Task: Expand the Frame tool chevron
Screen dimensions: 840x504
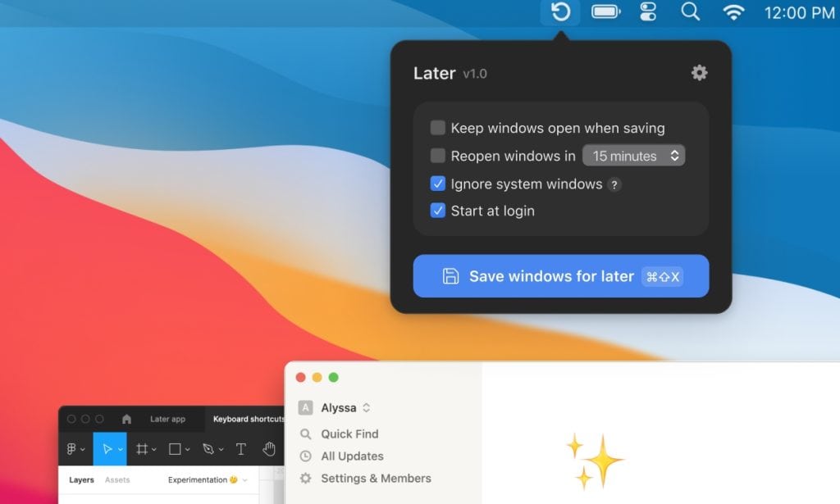Action: (154, 449)
